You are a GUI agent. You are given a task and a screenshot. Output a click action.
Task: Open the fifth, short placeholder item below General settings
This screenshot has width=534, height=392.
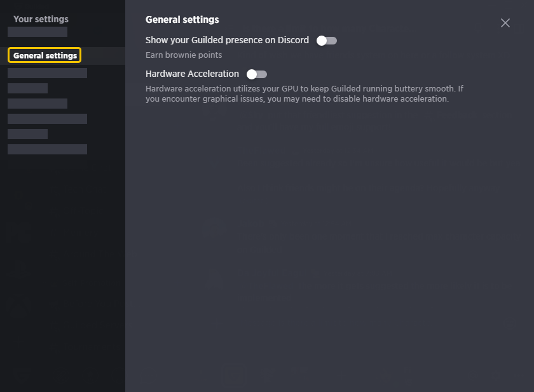click(27, 134)
